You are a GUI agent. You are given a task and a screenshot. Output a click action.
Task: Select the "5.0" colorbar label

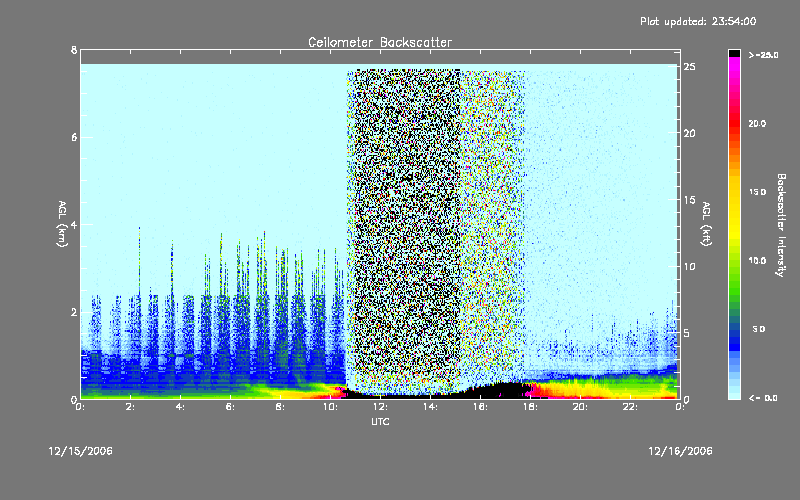759,329
